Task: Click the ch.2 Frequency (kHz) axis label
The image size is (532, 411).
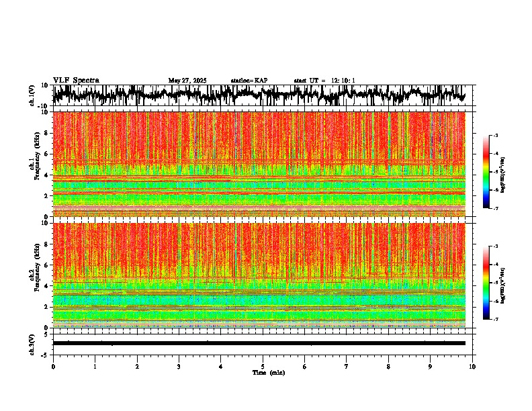Action: (x=36, y=267)
